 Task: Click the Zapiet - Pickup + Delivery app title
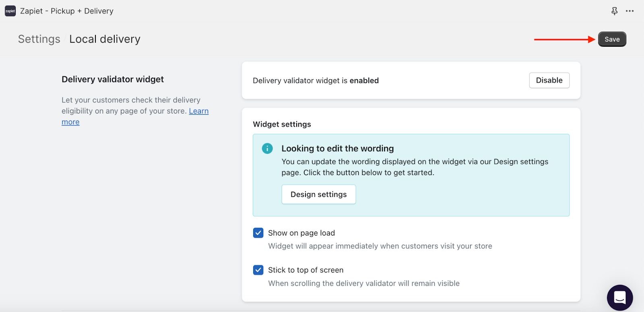(67, 11)
